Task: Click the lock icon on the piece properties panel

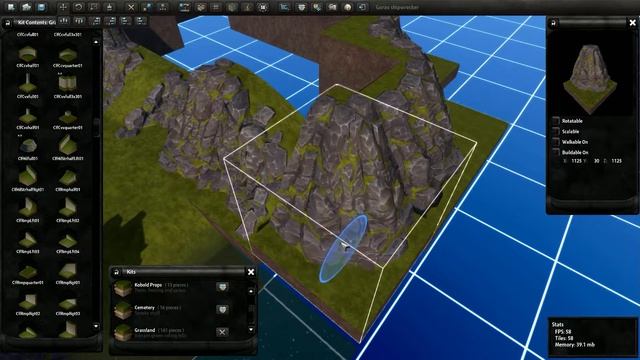Action: coord(553,23)
